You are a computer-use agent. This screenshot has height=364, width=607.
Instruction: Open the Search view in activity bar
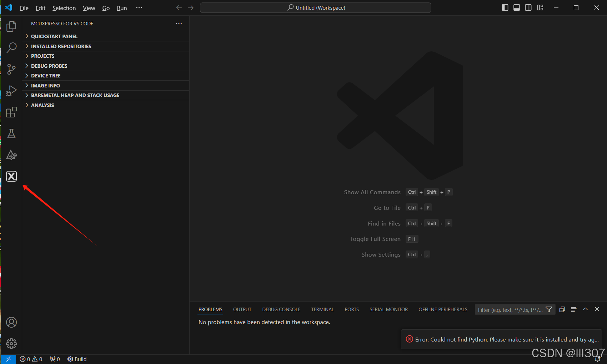tap(11, 47)
